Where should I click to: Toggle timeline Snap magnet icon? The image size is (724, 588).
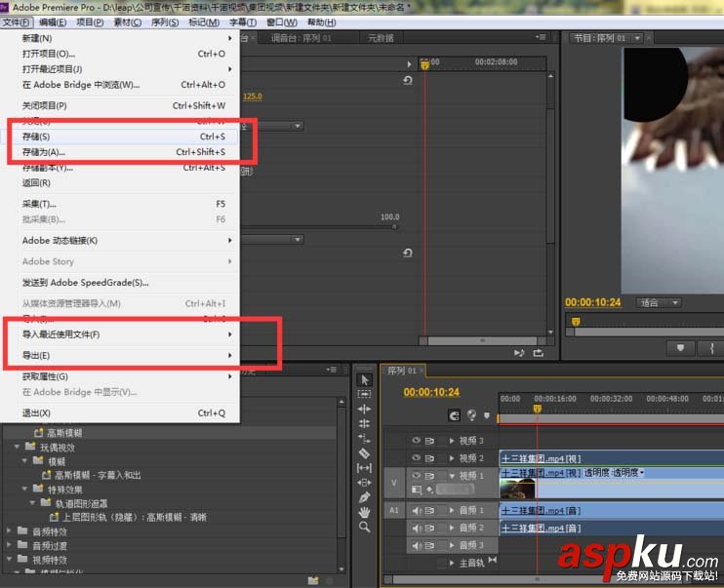click(455, 415)
